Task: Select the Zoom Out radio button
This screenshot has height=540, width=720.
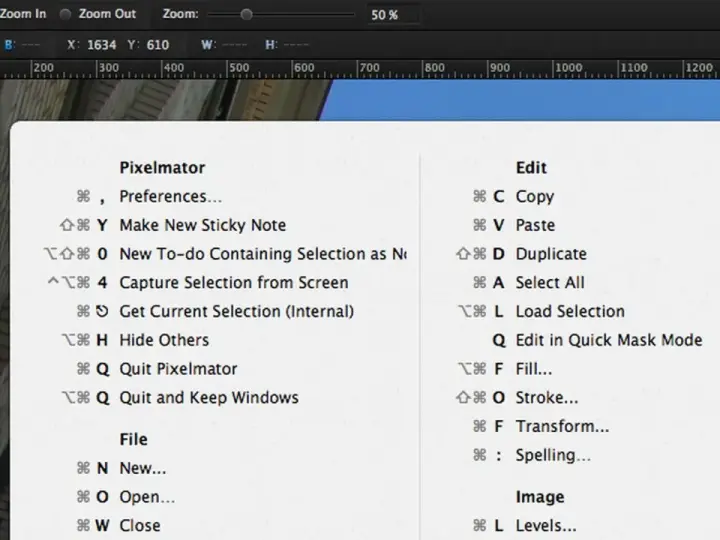Action: pyautogui.click(x=66, y=15)
